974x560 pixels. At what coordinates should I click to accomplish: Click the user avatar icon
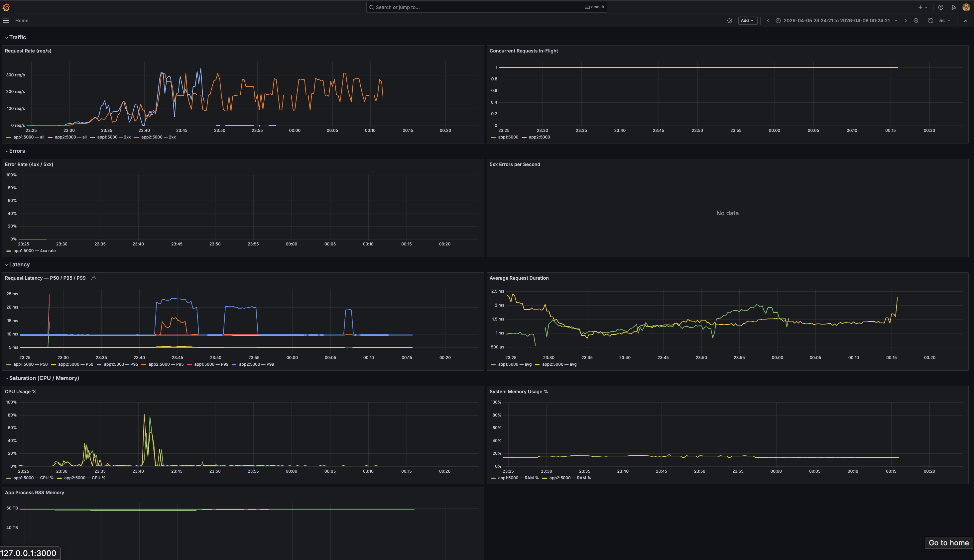pyautogui.click(x=966, y=7)
